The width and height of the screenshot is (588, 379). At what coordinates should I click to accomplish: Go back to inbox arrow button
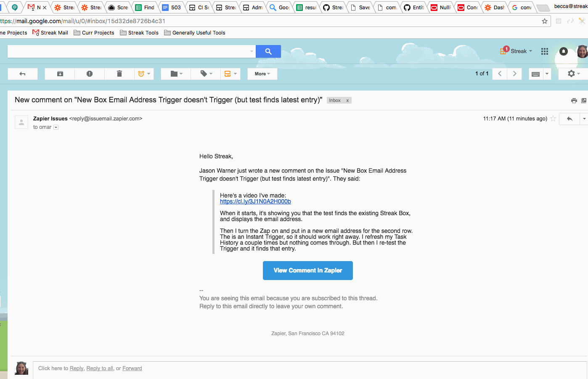[23, 74]
